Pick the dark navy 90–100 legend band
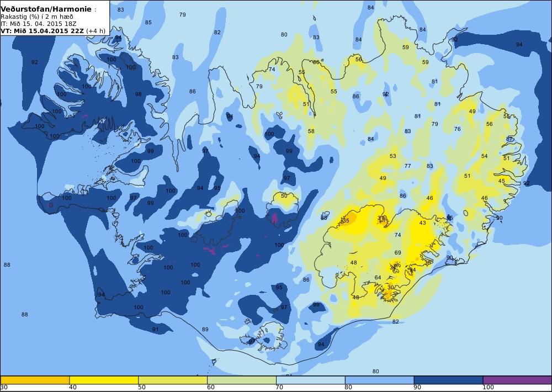Screen dimensions: 552x392 [x=448, y=380]
